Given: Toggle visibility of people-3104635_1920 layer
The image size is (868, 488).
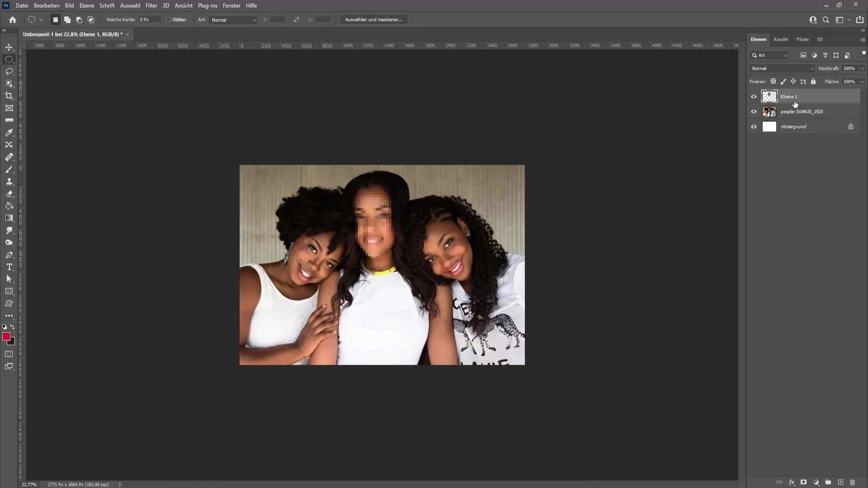Looking at the screenshot, I should pyautogui.click(x=754, y=112).
